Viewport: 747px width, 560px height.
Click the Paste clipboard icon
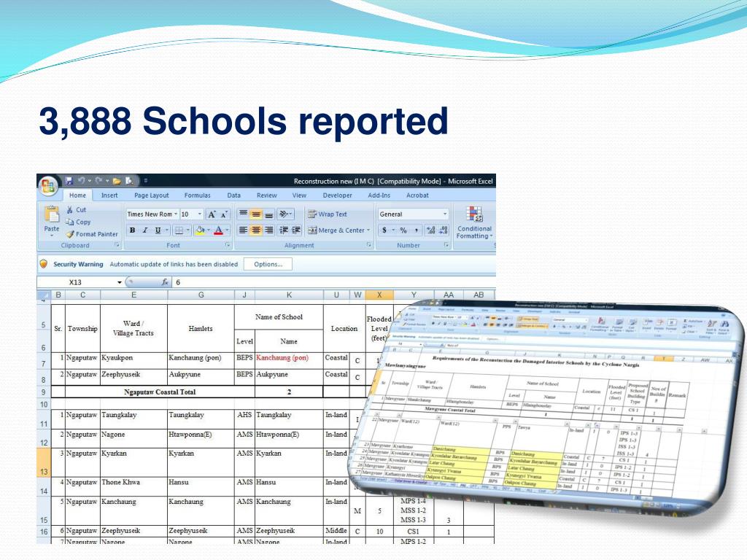point(52,215)
